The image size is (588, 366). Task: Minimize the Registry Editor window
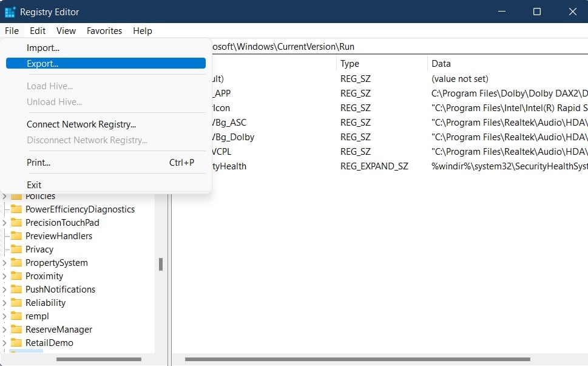pos(501,12)
